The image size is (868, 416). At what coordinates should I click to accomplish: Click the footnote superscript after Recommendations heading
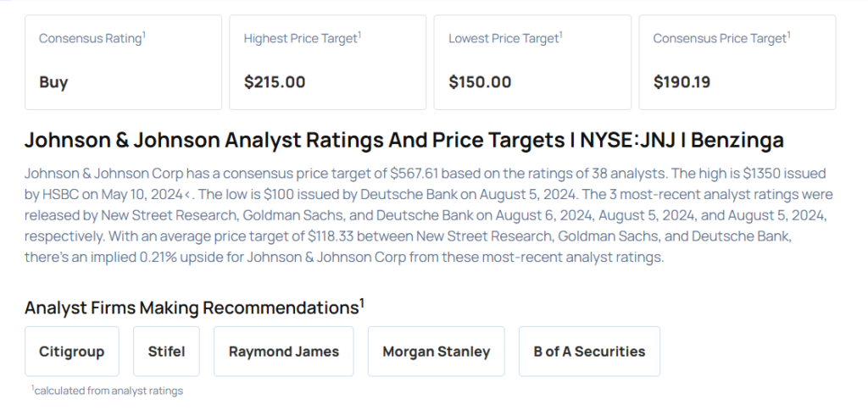pos(362,302)
